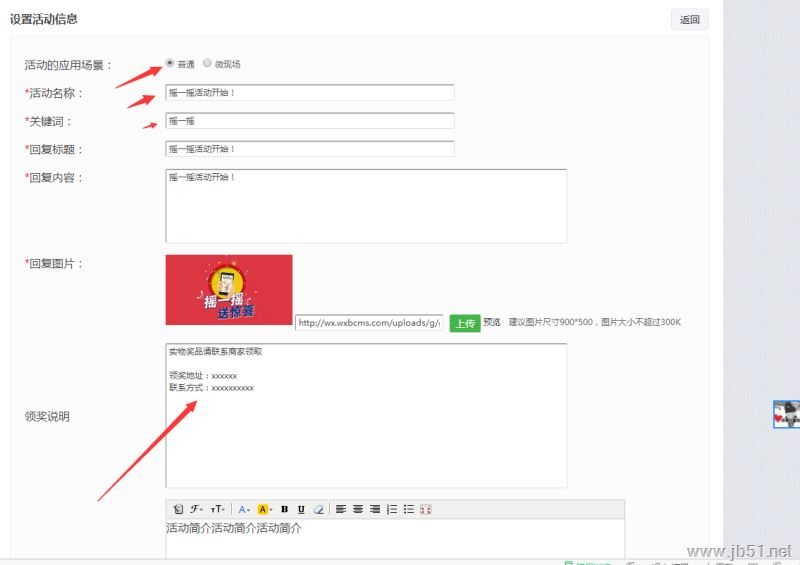Image resolution: width=800 pixels, height=565 pixels.
Task: Click the source/paste icon in editor toolbar
Action: tap(178, 509)
